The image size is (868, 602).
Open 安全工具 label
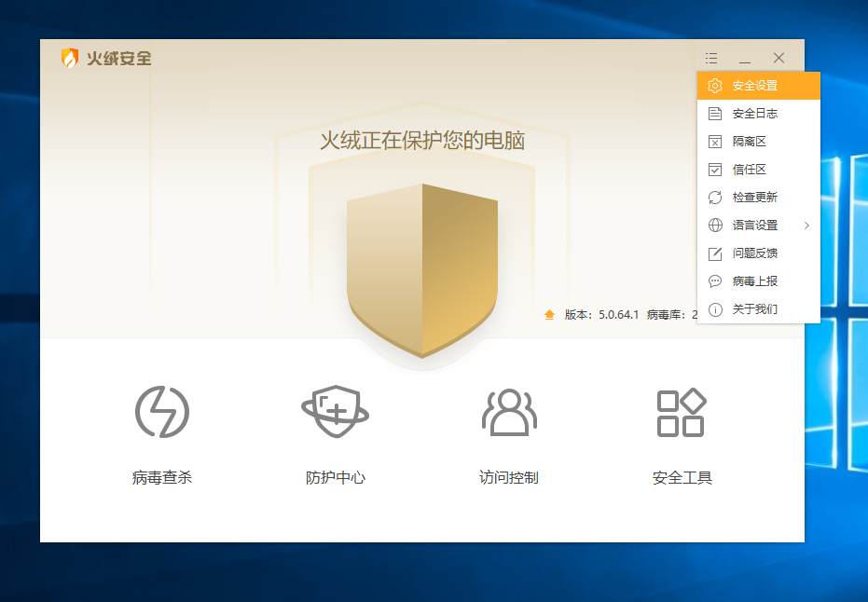click(x=682, y=477)
